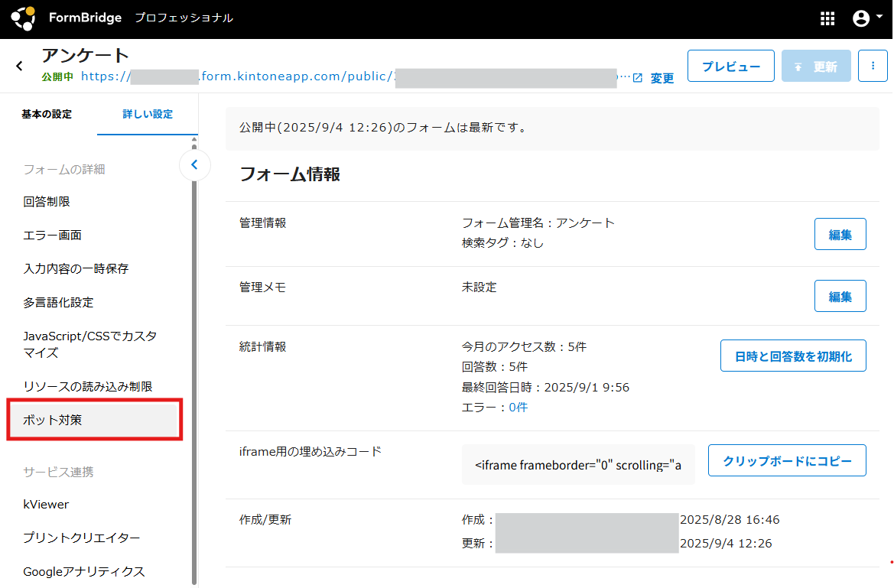Copy iframe code with クリップボードにコピー
Screen dimensions: 894x588
point(787,460)
